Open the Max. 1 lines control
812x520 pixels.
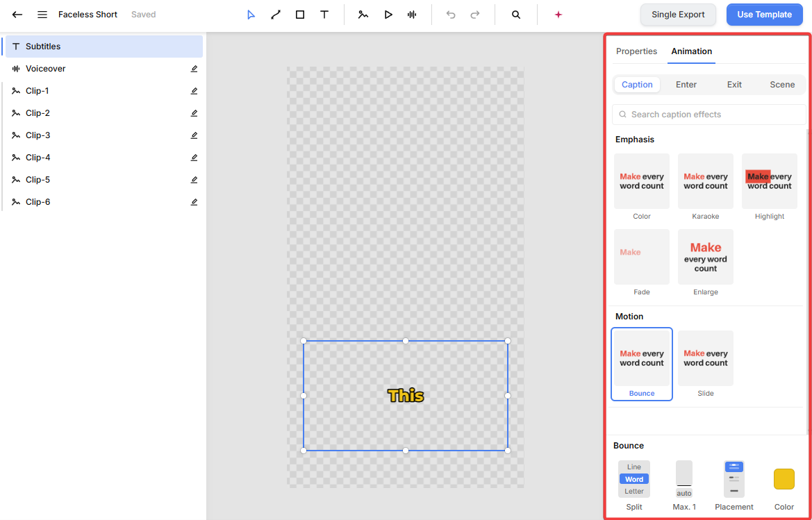684,478
